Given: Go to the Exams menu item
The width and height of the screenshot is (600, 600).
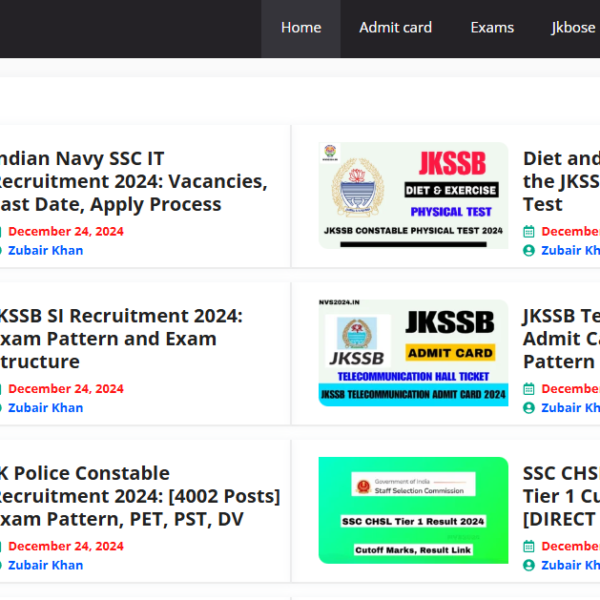Looking at the screenshot, I should point(492,28).
